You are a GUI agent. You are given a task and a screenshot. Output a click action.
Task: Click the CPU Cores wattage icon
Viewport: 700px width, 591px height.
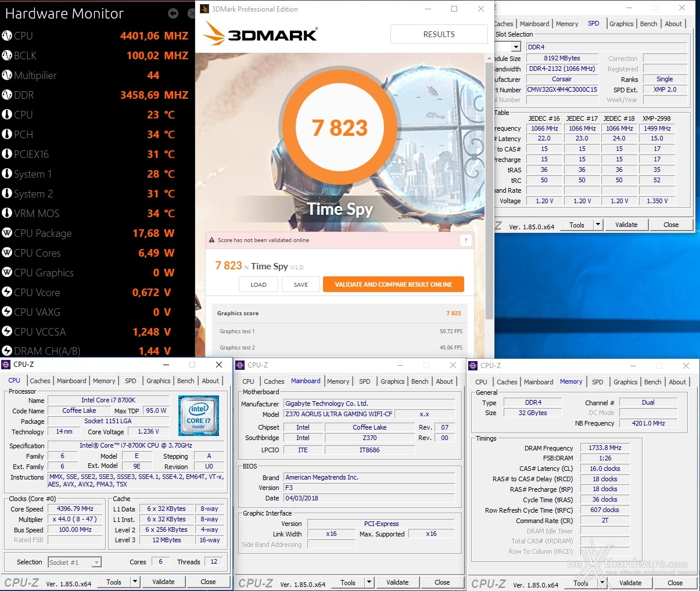[x=7, y=253]
